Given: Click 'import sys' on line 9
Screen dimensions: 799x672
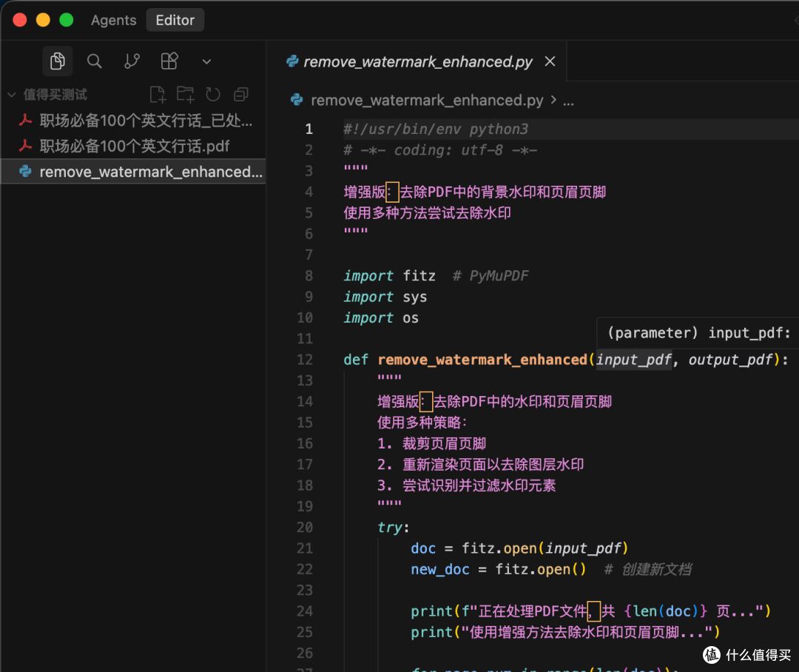Looking at the screenshot, I should point(385,297).
